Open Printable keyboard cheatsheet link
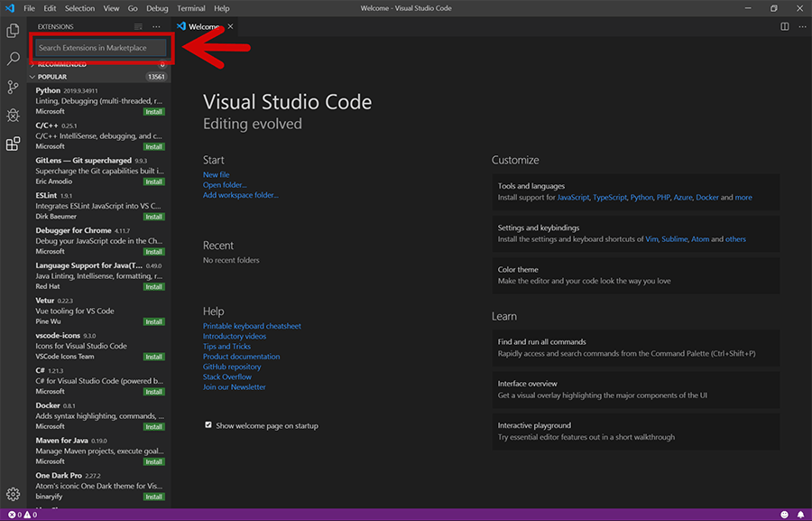 click(x=252, y=326)
